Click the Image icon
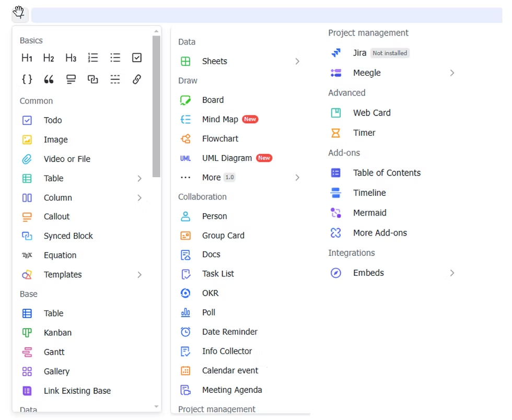 [27, 139]
